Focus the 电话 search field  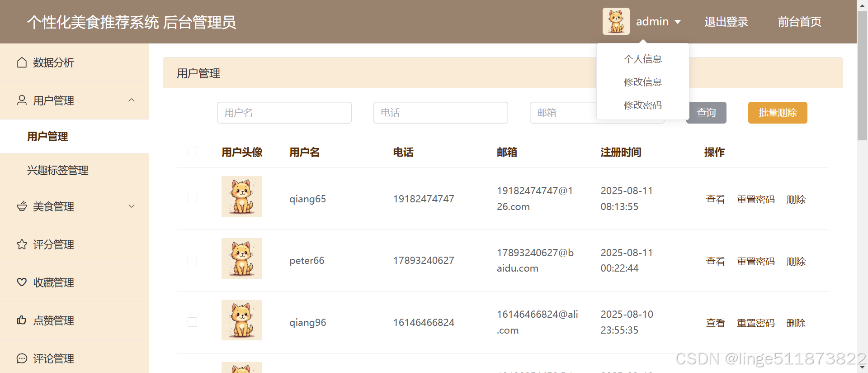(441, 113)
